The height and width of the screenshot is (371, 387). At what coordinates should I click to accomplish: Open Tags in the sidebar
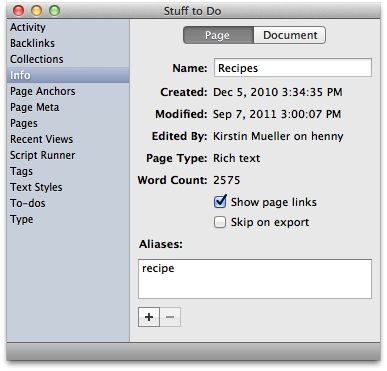pos(68,171)
